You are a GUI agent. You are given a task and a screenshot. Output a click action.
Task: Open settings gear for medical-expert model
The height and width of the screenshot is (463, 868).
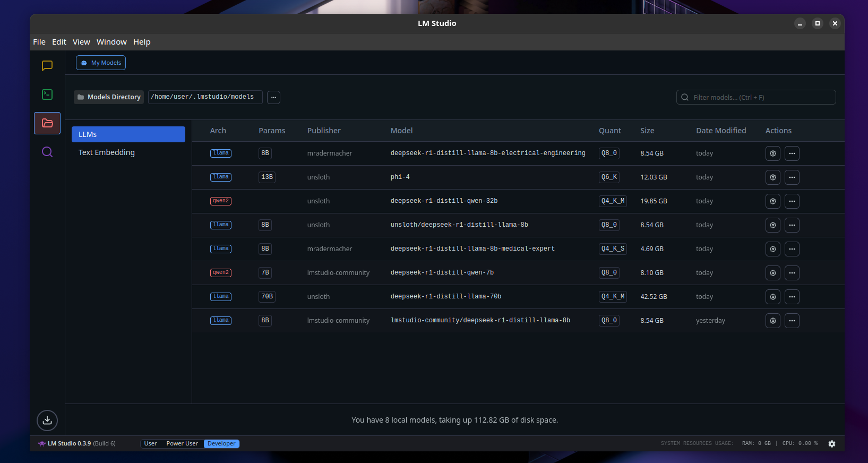click(773, 249)
